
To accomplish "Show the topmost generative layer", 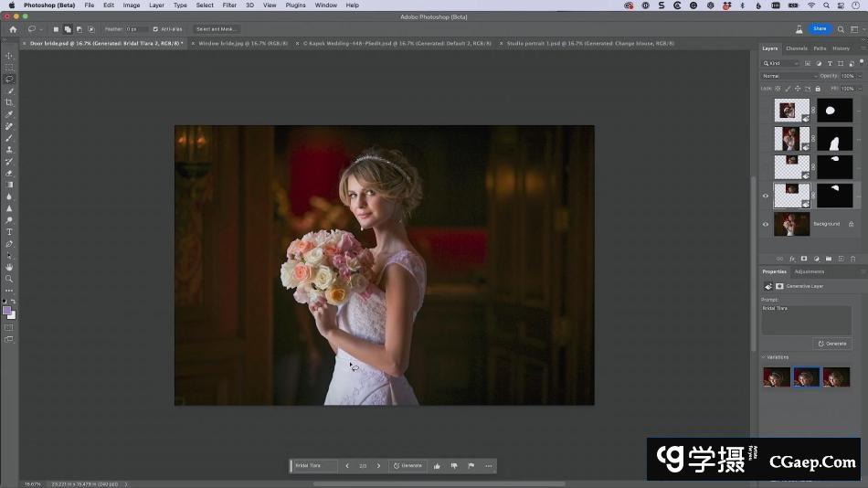I will pos(766,111).
